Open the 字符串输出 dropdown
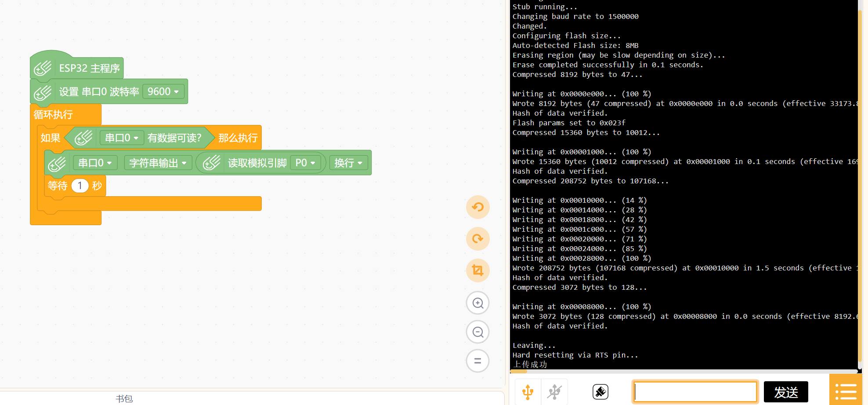The width and height of the screenshot is (868, 405). pos(158,163)
